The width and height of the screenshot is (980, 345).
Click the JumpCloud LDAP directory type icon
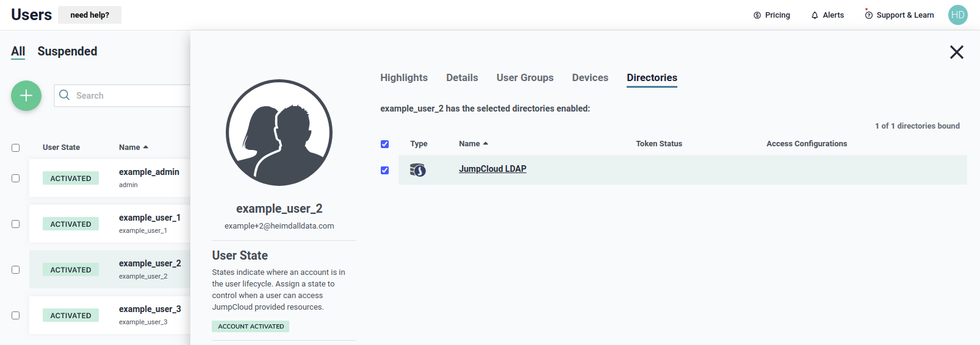click(x=418, y=169)
